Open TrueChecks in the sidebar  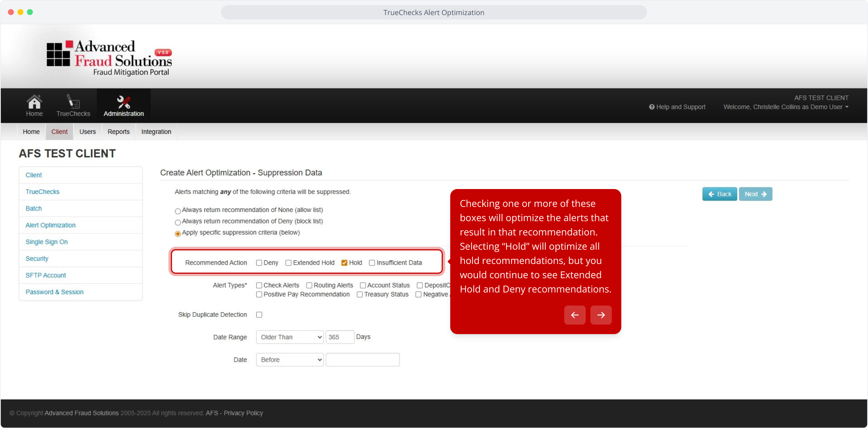click(81, 192)
